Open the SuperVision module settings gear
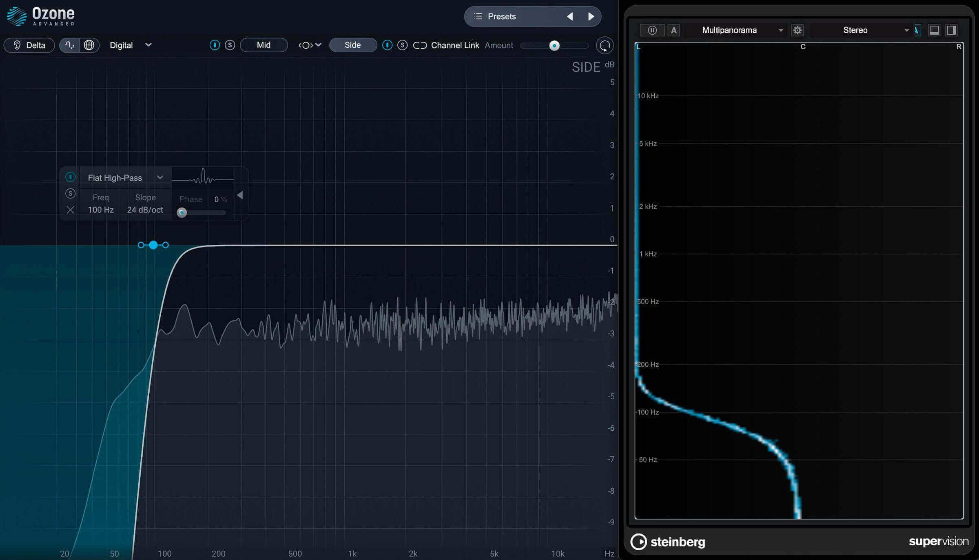The width and height of the screenshot is (979, 560). 797,30
